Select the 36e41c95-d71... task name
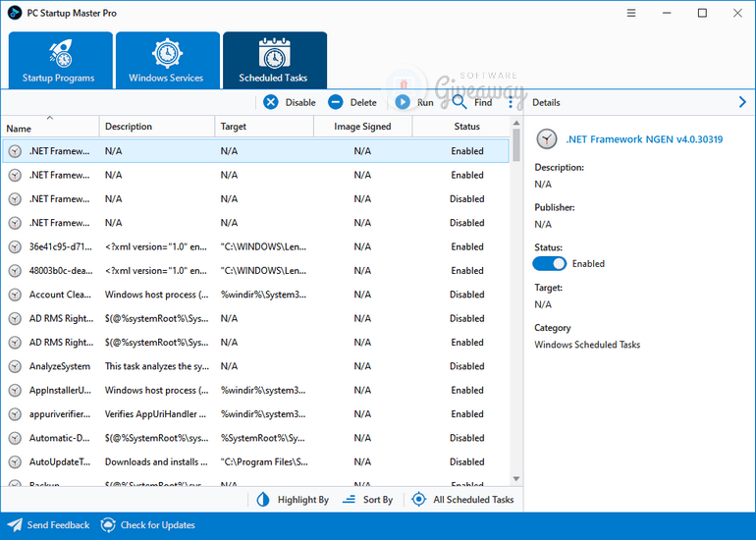The width and height of the screenshot is (756, 540). (60, 246)
